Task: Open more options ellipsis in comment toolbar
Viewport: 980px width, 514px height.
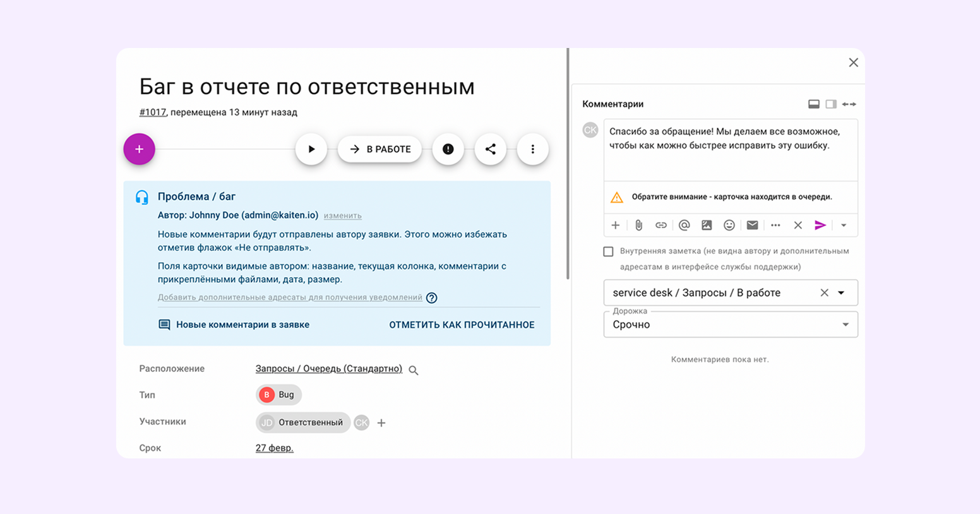Action: (x=775, y=225)
